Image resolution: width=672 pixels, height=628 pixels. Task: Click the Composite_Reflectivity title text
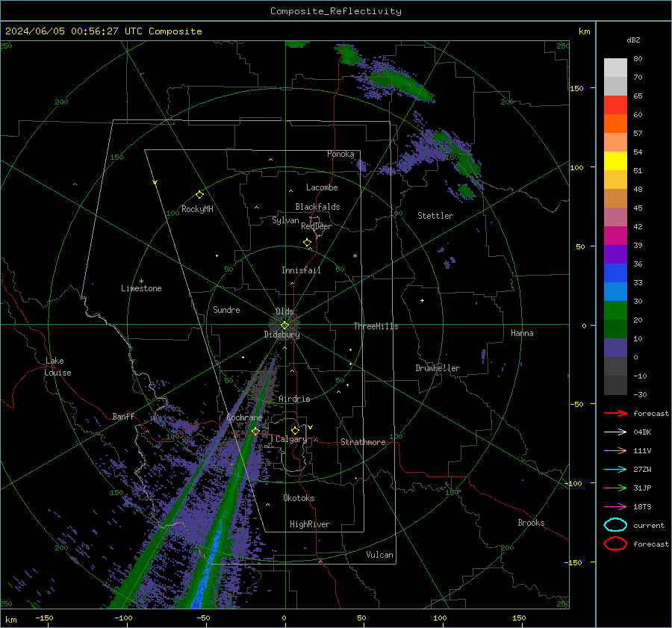pos(335,11)
